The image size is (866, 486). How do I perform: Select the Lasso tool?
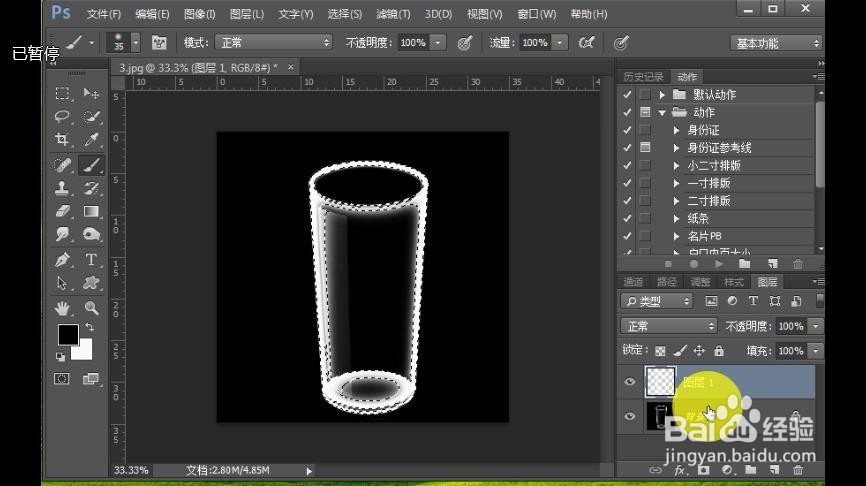[x=62, y=117]
